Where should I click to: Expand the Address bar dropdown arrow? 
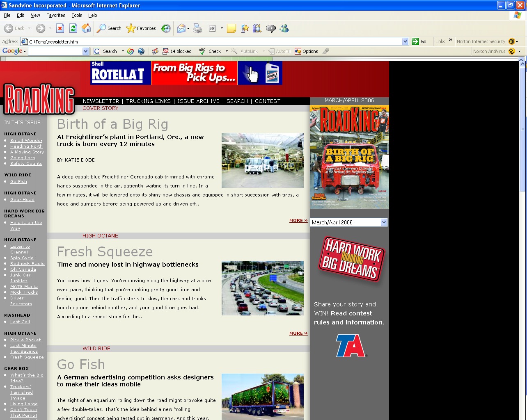click(405, 41)
